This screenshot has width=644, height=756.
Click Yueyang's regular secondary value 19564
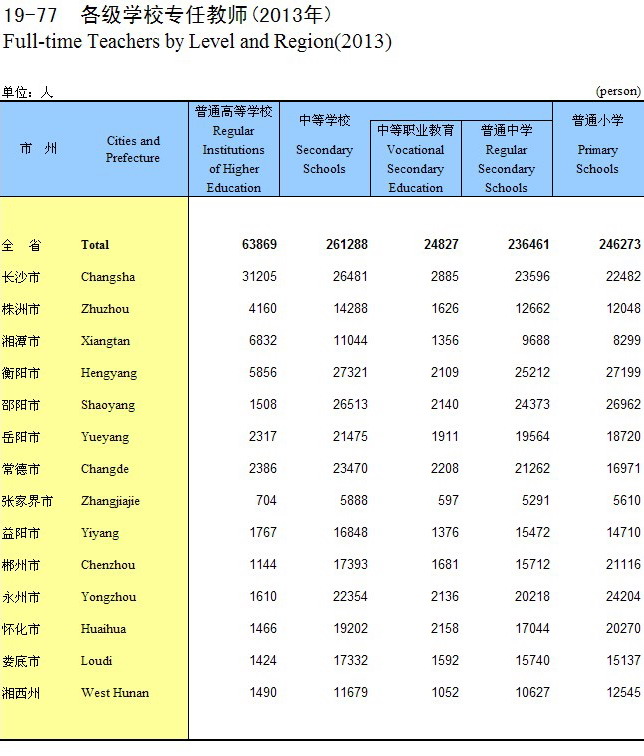pyautogui.click(x=532, y=436)
